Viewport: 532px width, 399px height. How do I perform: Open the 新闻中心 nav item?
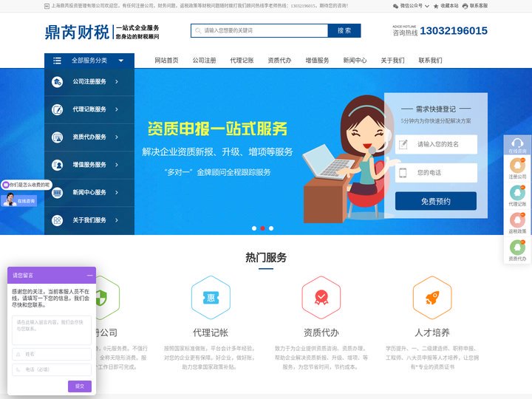point(355,61)
